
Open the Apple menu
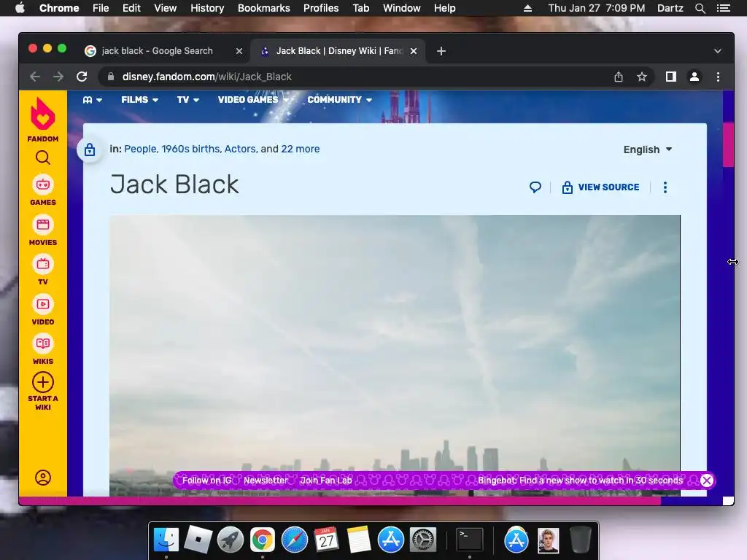[x=20, y=8]
